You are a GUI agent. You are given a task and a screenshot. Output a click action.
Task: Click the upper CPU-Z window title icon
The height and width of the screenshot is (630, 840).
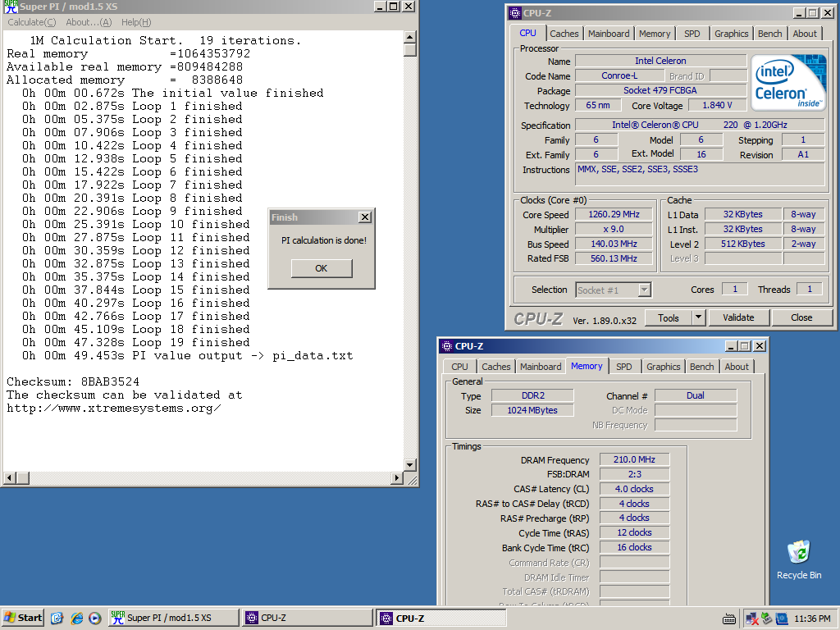[x=515, y=13]
